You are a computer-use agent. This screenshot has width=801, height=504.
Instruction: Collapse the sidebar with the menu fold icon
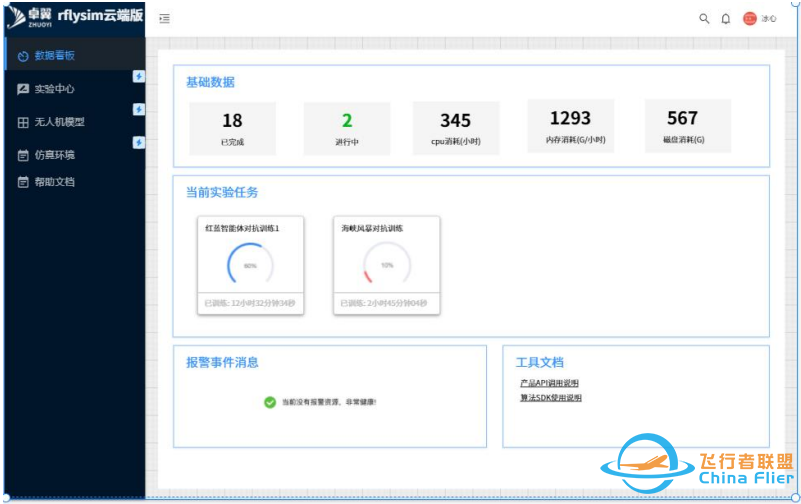click(164, 19)
